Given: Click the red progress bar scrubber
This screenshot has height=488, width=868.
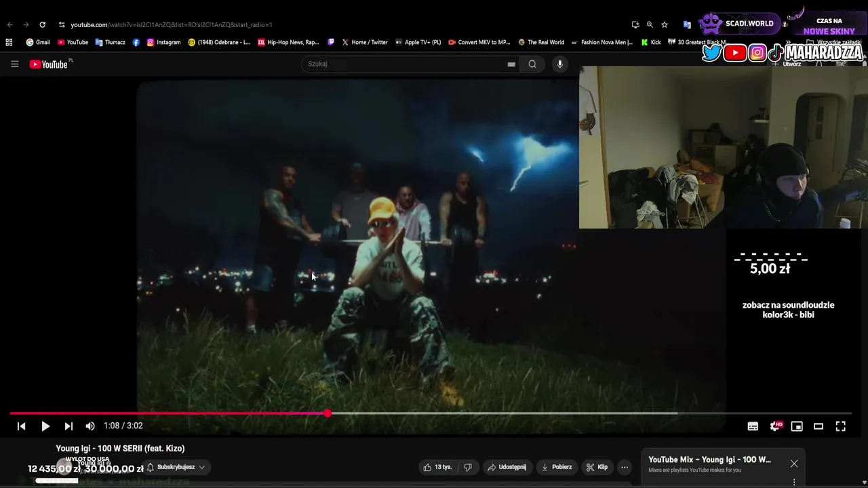Looking at the screenshot, I should 328,413.
